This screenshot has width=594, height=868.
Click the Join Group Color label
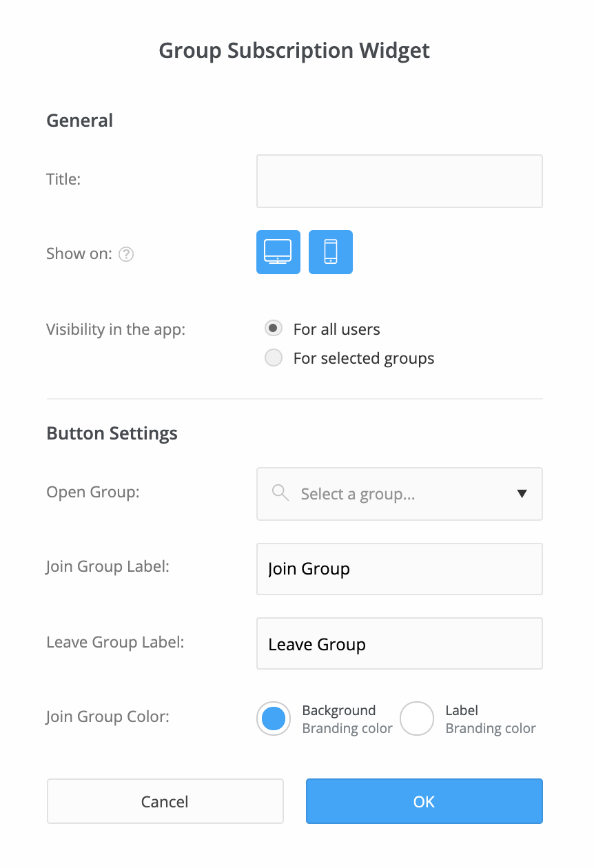(107, 716)
